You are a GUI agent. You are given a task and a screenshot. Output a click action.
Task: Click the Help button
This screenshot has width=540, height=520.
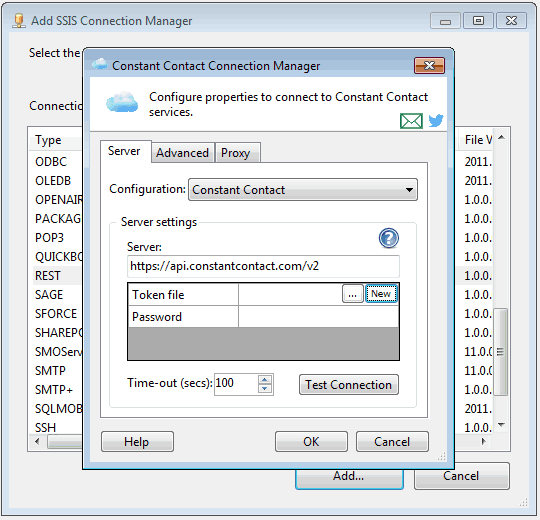click(137, 441)
